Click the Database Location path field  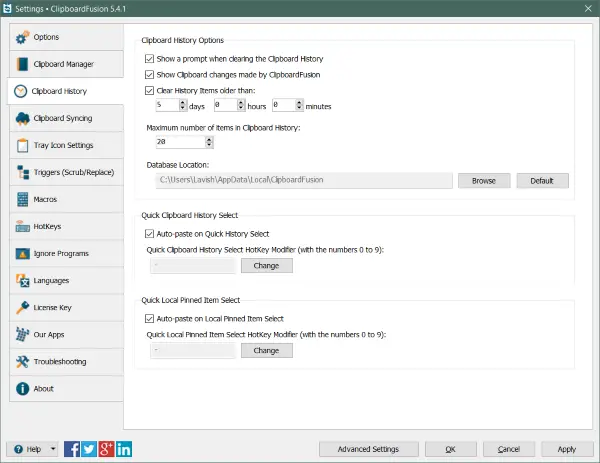304,180
